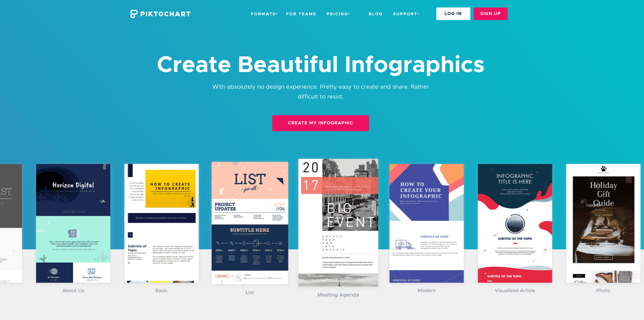Go to the Blog page

pyautogui.click(x=375, y=14)
